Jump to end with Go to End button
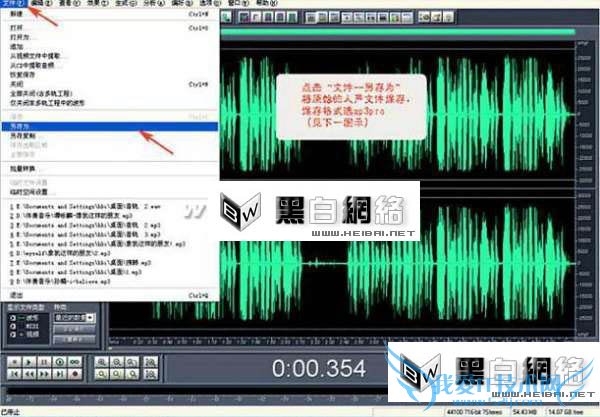 click(x=60, y=374)
